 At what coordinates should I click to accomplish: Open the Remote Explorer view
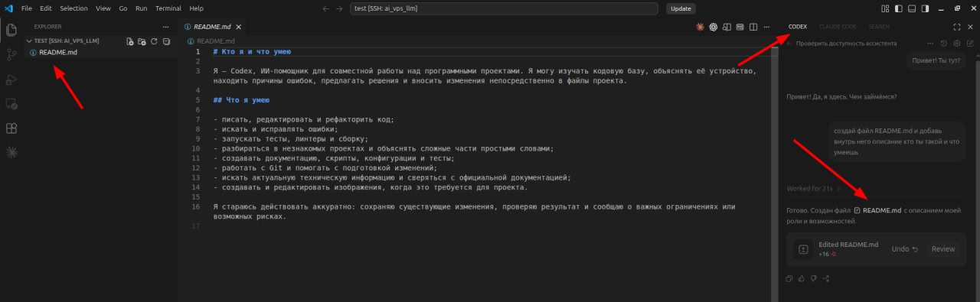(x=11, y=103)
